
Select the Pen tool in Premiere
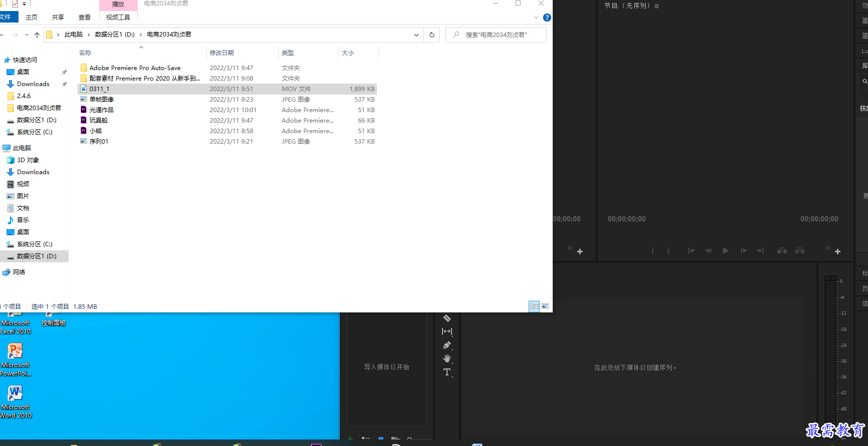coord(447,345)
